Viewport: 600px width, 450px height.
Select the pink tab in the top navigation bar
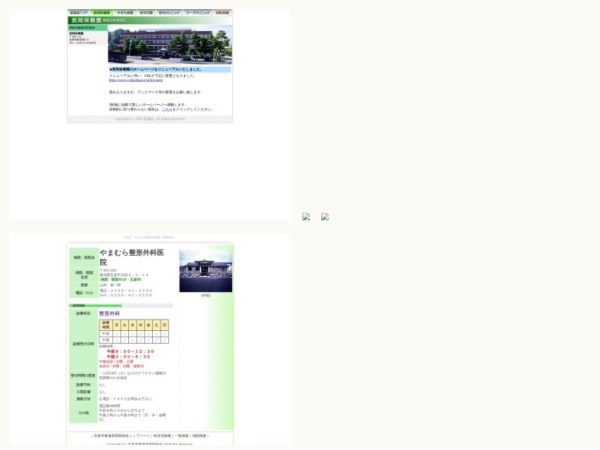222,13
